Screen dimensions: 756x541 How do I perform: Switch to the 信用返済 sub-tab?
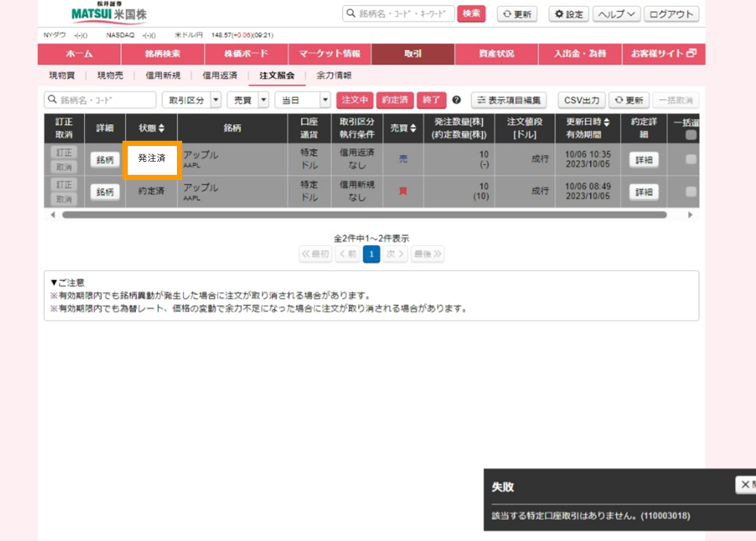[220, 76]
